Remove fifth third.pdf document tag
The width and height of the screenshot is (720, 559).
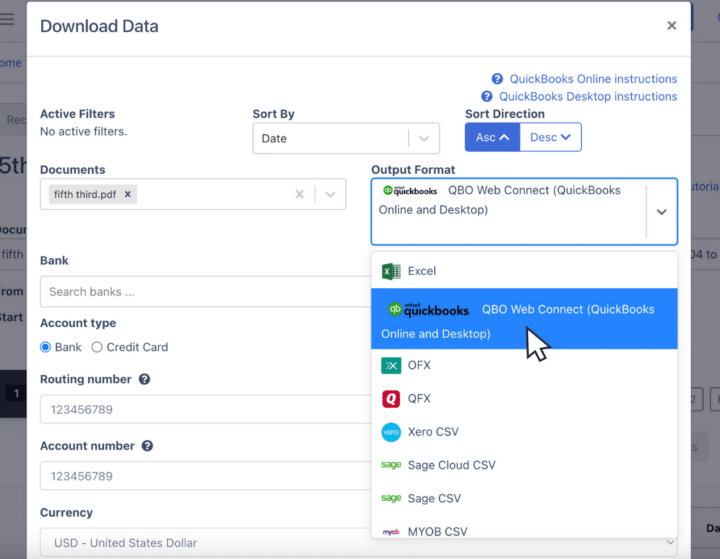pyautogui.click(x=128, y=194)
